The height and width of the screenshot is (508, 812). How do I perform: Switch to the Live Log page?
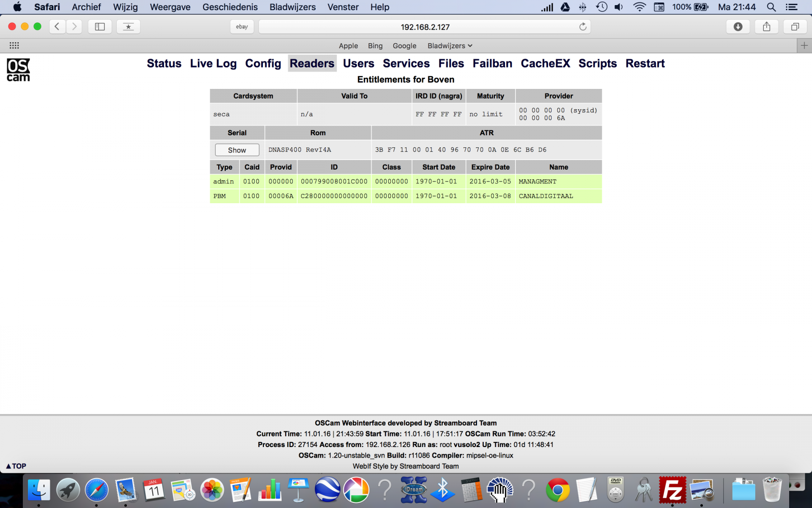[x=213, y=63]
